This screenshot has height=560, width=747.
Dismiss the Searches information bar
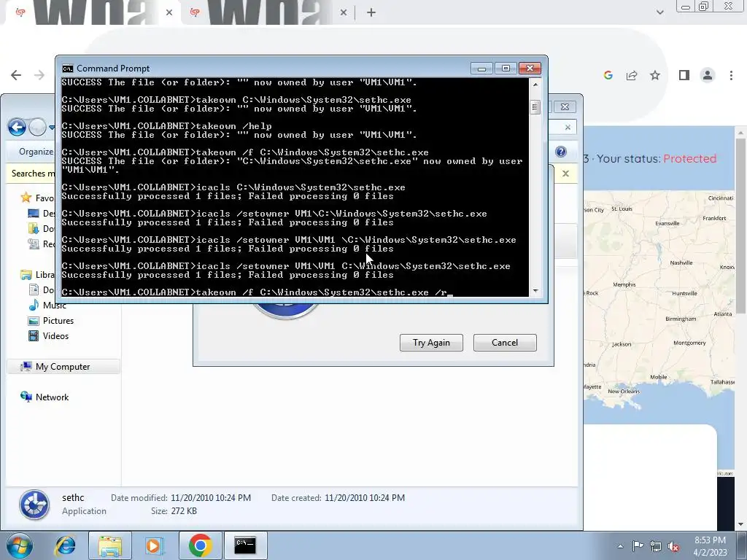[565, 174]
